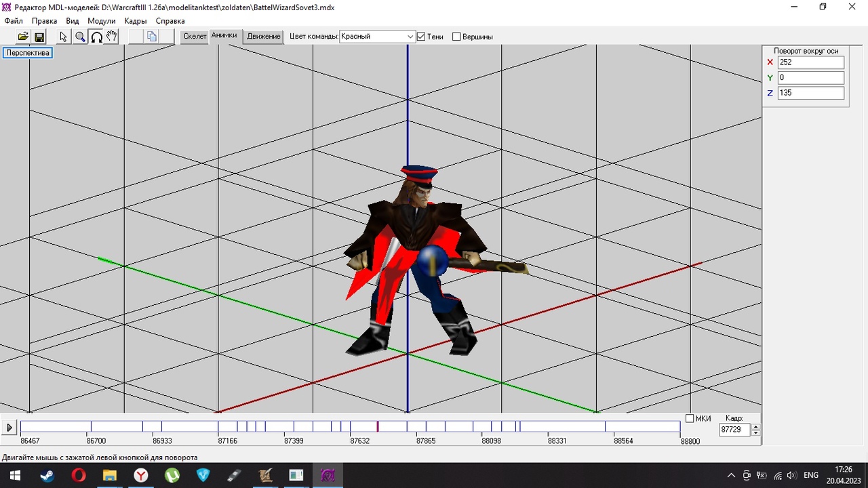Activate the magnifier zoom tool
Viewport: 868px width, 488px height.
(x=80, y=37)
